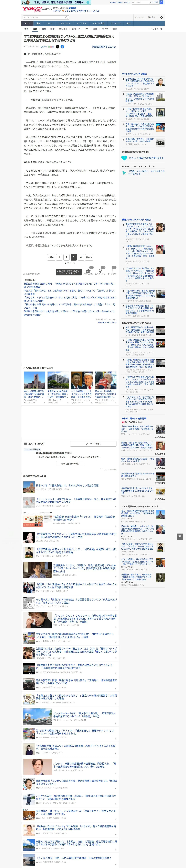This screenshot has height=868, width=186.
Task: Toggle コメント非表示 checkbox
Action: click(x=102, y=470)
